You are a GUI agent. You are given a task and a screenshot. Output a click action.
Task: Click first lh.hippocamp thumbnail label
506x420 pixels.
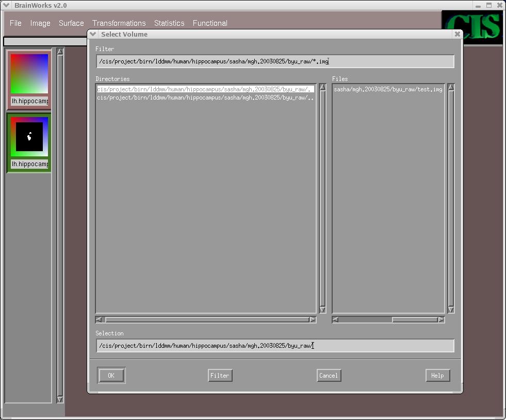click(x=29, y=101)
